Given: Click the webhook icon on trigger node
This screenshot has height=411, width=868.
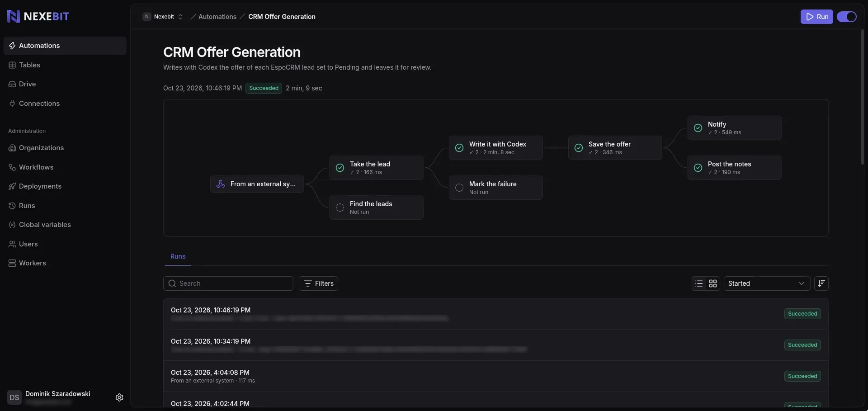Looking at the screenshot, I should [x=221, y=184].
